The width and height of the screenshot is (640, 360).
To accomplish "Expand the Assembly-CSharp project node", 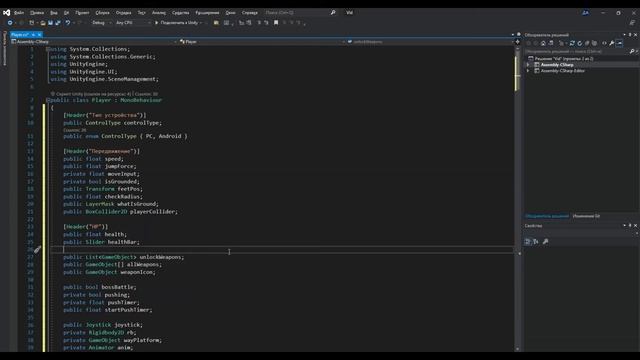I will (528, 65).
